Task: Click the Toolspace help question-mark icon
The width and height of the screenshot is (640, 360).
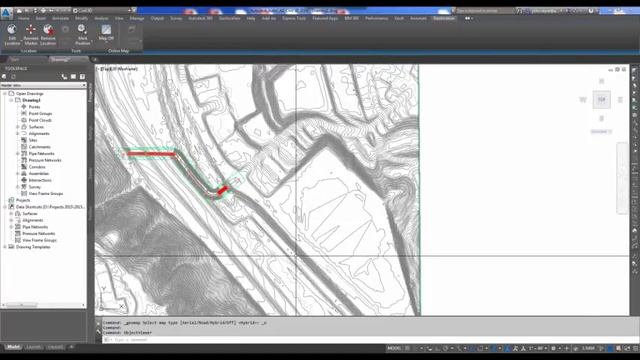Action: [82, 76]
